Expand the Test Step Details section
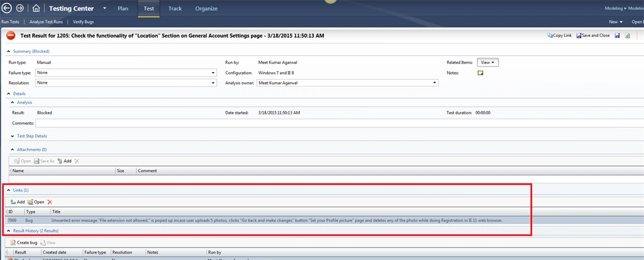The height and width of the screenshot is (260, 644). 13,136
